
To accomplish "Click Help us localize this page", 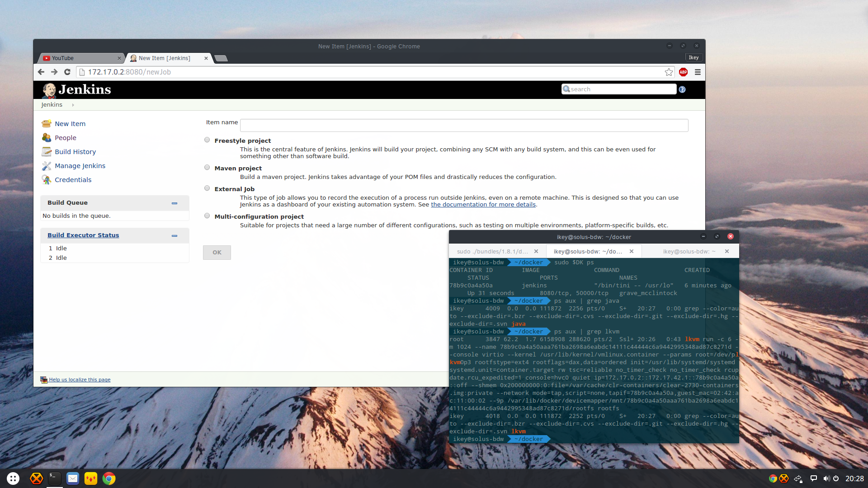I will (80, 380).
